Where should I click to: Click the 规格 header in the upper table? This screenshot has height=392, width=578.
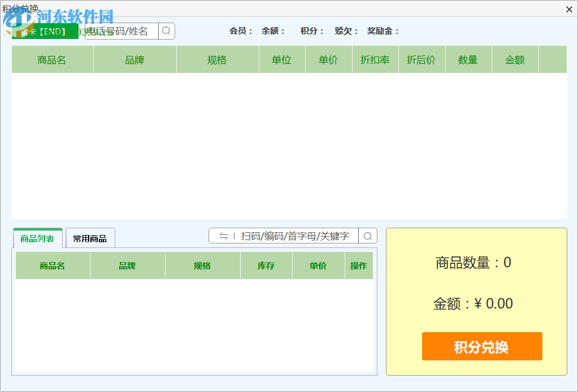point(218,60)
